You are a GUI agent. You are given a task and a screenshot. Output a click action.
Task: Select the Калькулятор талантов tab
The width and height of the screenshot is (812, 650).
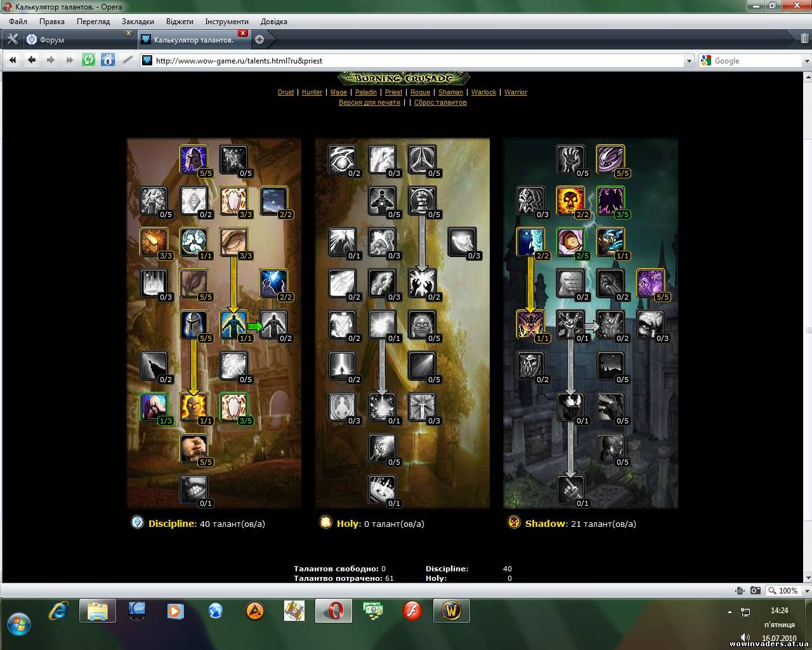tap(194, 39)
